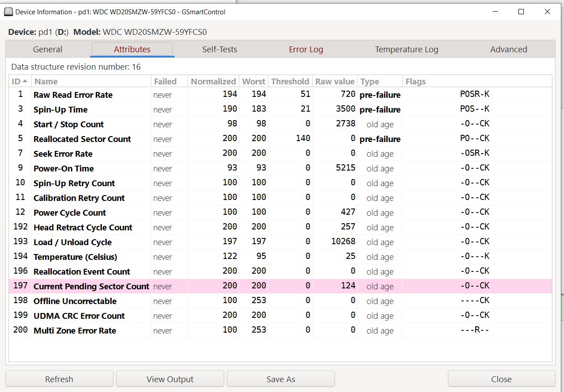Sort by the Normalized column header
The image size is (564, 392).
click(x=213, y=81)
